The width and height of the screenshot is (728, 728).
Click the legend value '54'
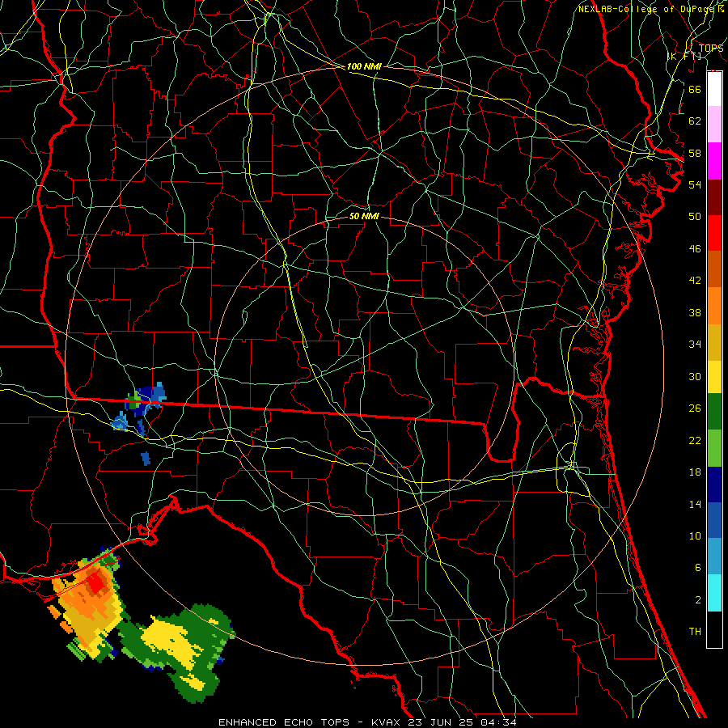[x=695, y=184]
